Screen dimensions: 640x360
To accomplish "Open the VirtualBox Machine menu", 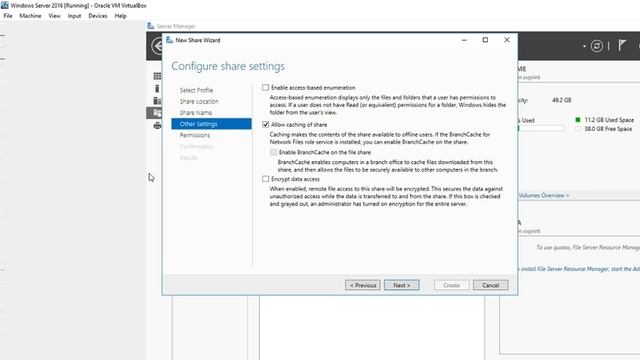I will 30,16.
